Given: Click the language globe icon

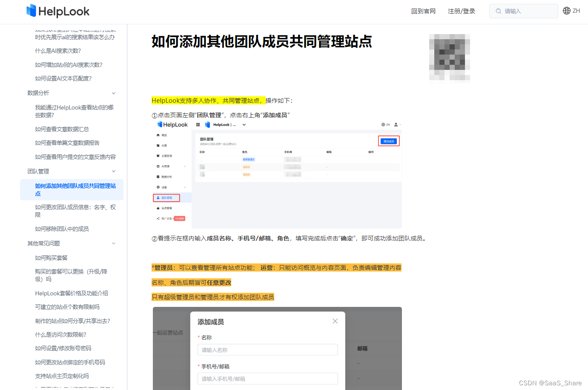Looking at the screenshot, I should click(x=566, y=11).
